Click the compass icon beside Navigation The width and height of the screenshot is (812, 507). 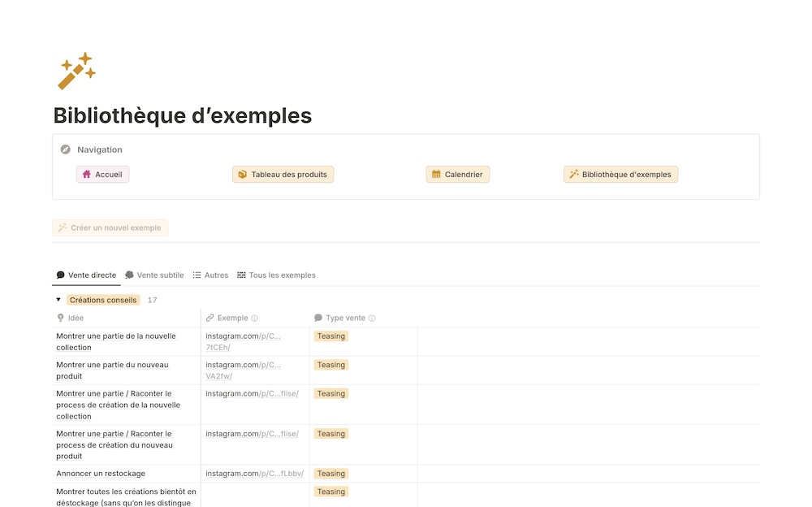click(x=66, y=149)
